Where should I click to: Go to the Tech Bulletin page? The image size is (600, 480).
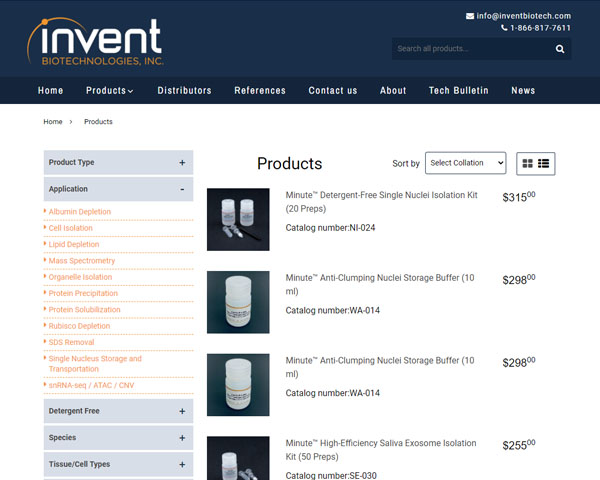pos(458,91)
